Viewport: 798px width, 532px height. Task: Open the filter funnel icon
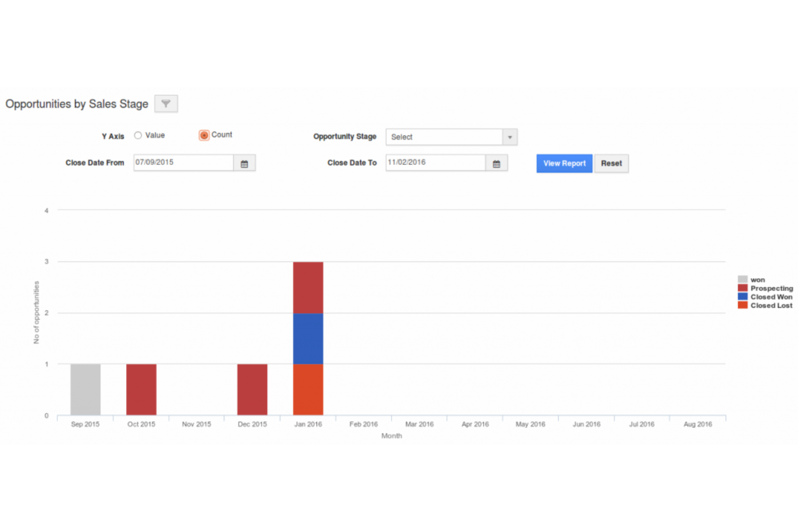click(166, 103)
